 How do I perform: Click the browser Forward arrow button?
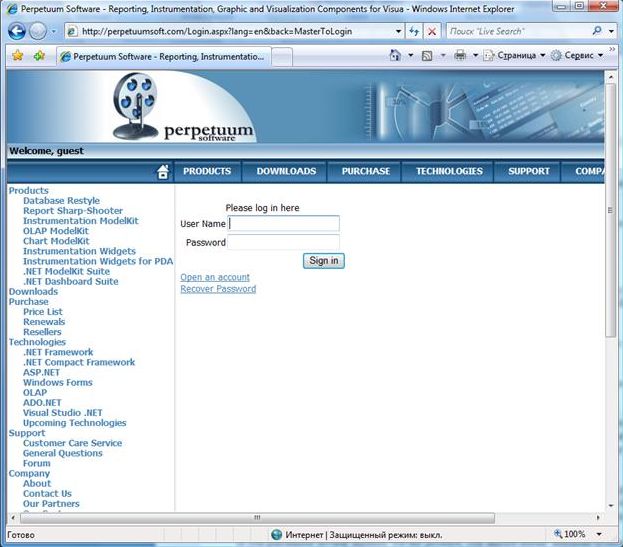[x=37, y=31]
